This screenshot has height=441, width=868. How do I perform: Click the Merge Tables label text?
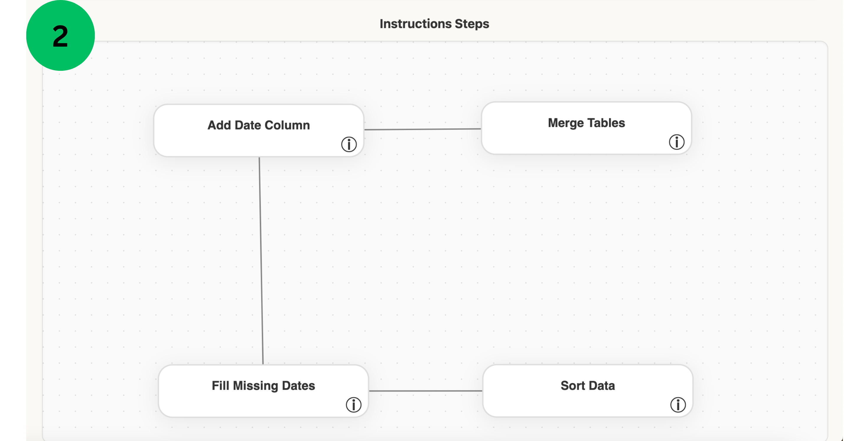586,122
